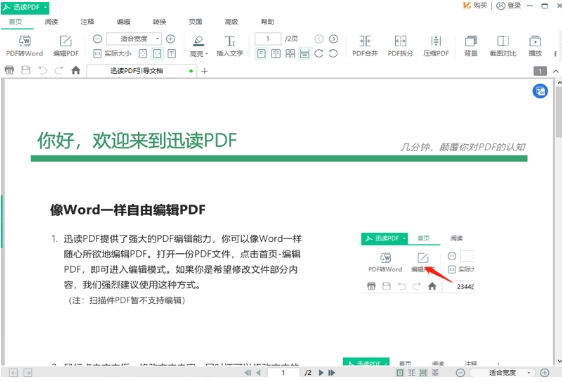562x382 pixels.
Task: Go to the home start page icon
Action: pyautogui.click(x=76, y=70)
